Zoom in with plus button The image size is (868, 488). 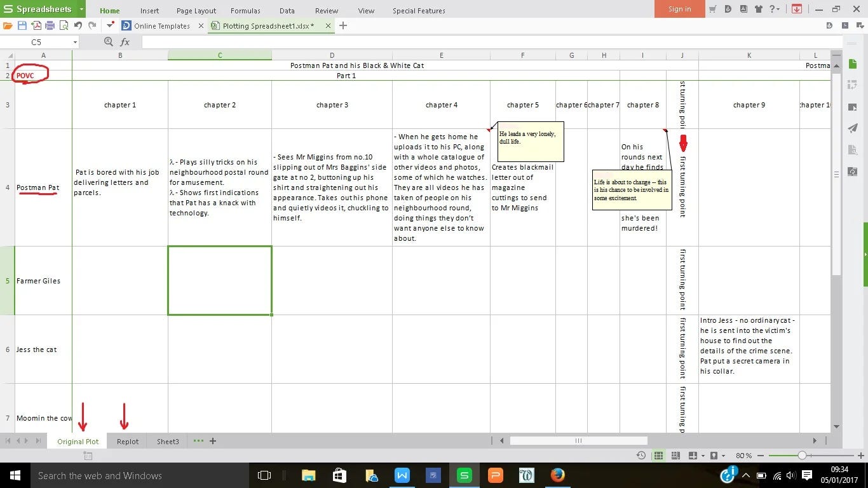pos(861,456)
